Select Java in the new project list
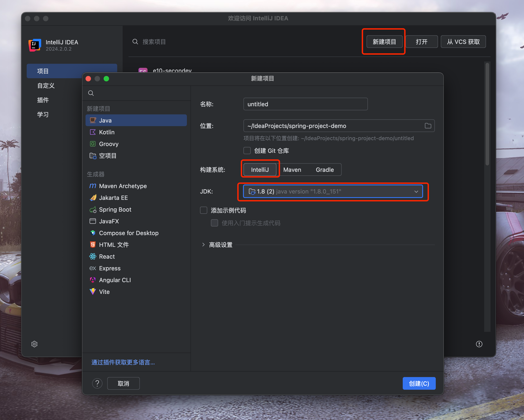The width and height of the screenshot is (524, 420). coord(136,120)
